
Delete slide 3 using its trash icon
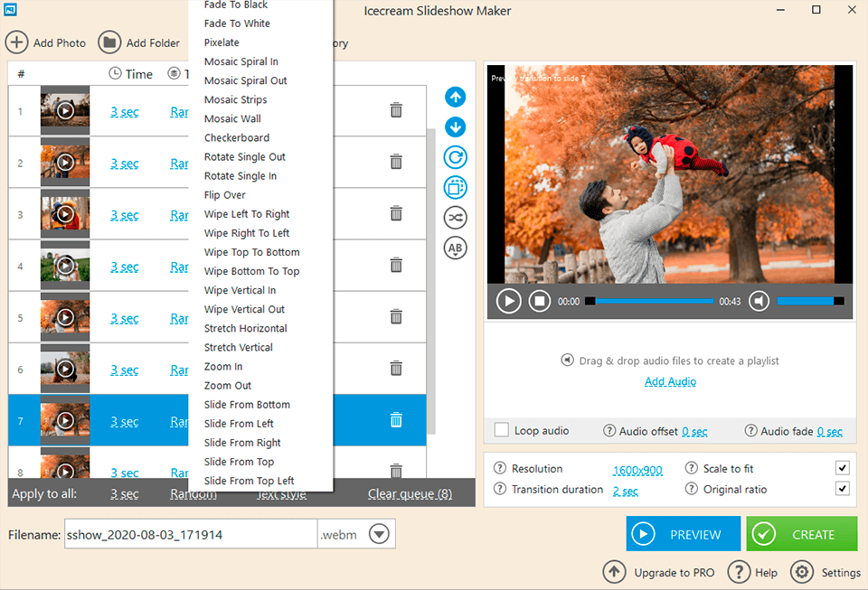(x=396, y=214)
